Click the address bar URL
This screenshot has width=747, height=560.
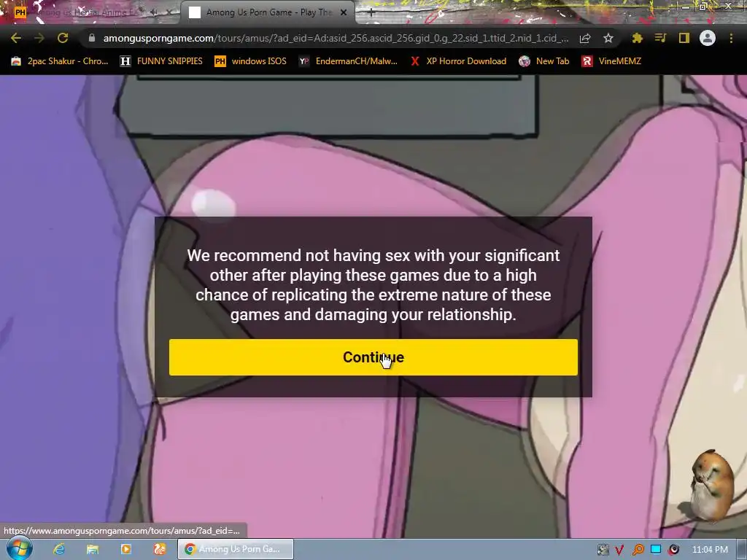coord(336,38)
